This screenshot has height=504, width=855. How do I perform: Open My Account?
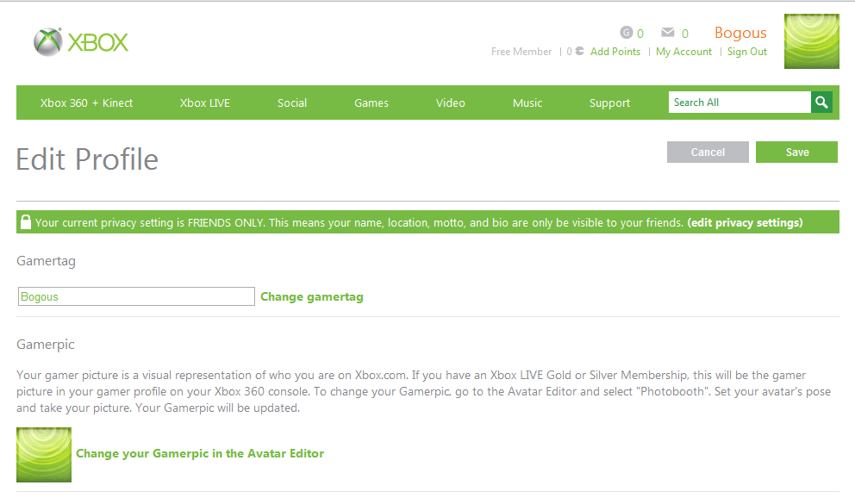[x=683, y=51]
